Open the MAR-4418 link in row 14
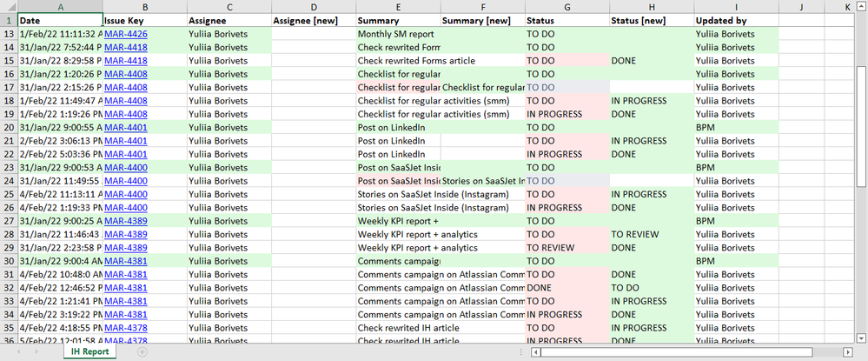 (x=126, y=47)
